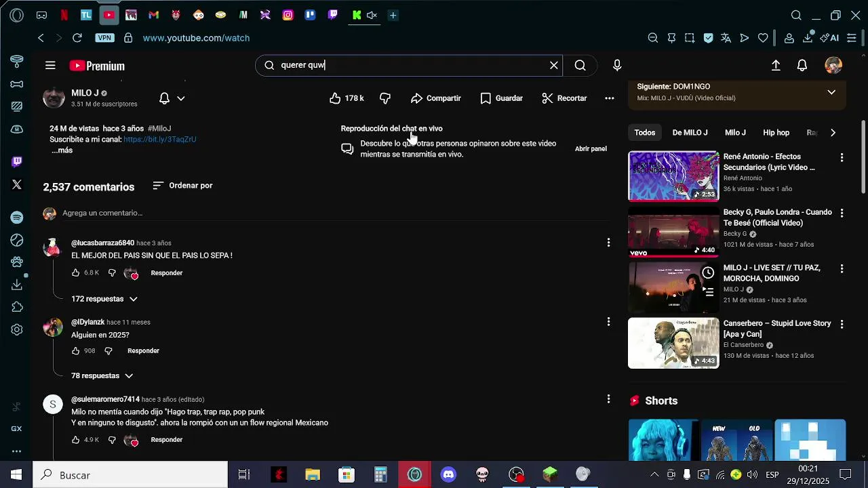Open the page translate icon

726,38
